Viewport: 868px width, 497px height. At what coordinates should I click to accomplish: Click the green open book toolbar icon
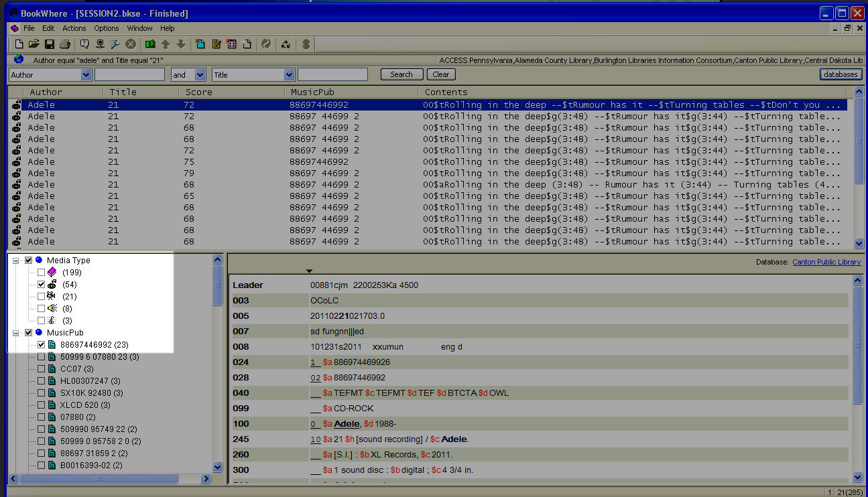tap(150, 44)
